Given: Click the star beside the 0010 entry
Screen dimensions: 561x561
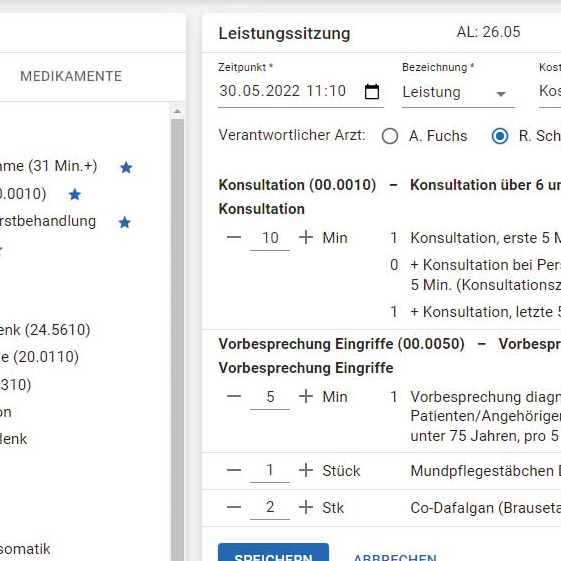Looking at the screenshot, I should pos(75,195).
